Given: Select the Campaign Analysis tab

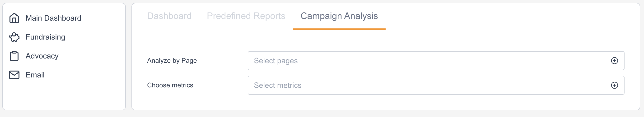Looking at the screenshot, I should tap(339, 16).
